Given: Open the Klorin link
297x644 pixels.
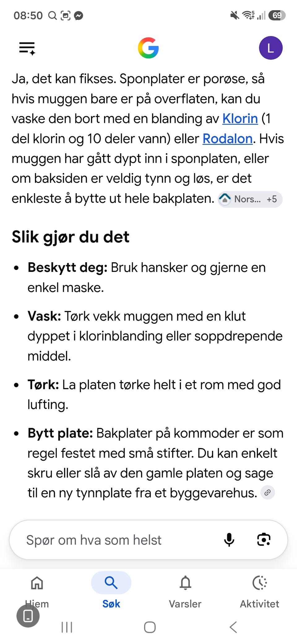Looking at the screenshot, I should [240, 119].
